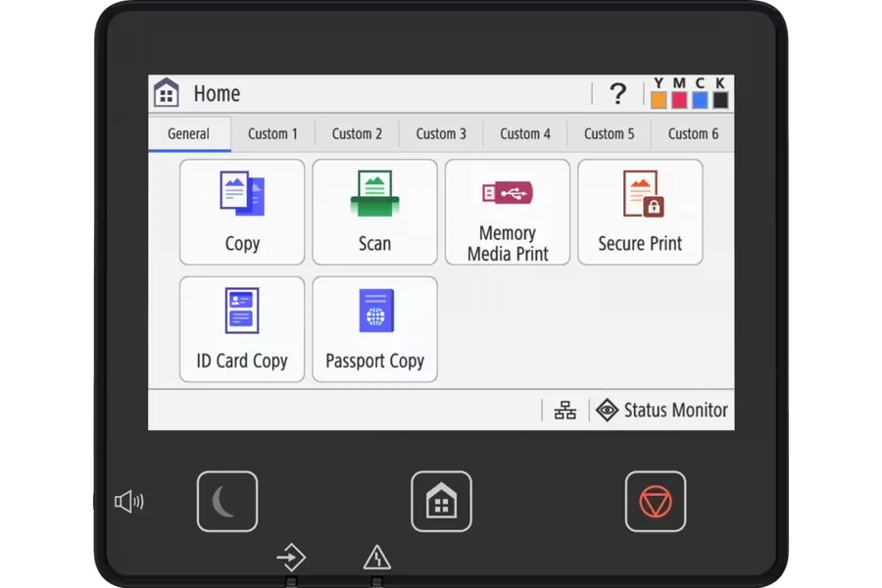Open Memory Media Print
This screenshot has height=588, width=882.
507,213
